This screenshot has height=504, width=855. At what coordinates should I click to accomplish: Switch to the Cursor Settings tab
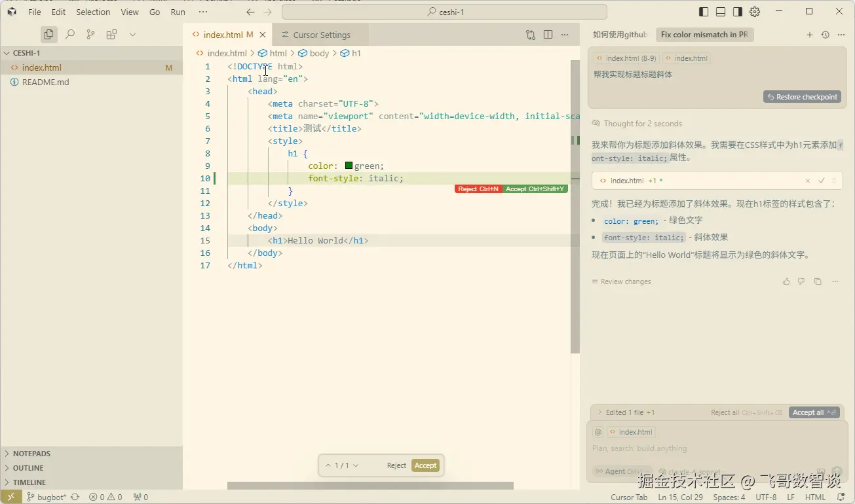coord(321,35)
